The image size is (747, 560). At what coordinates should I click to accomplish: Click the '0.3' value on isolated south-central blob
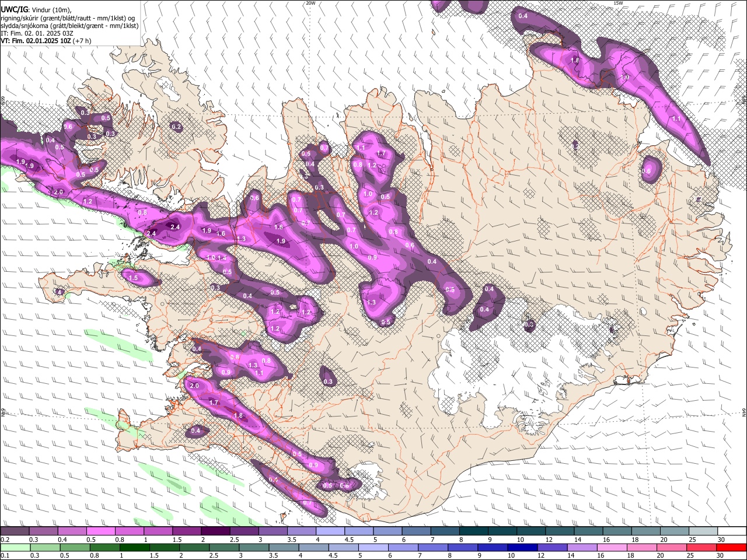(328, 382)
